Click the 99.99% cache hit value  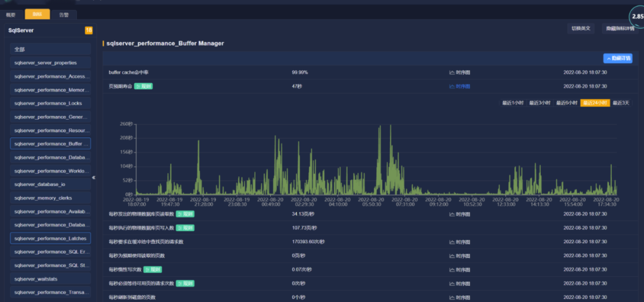coord(300,72)
